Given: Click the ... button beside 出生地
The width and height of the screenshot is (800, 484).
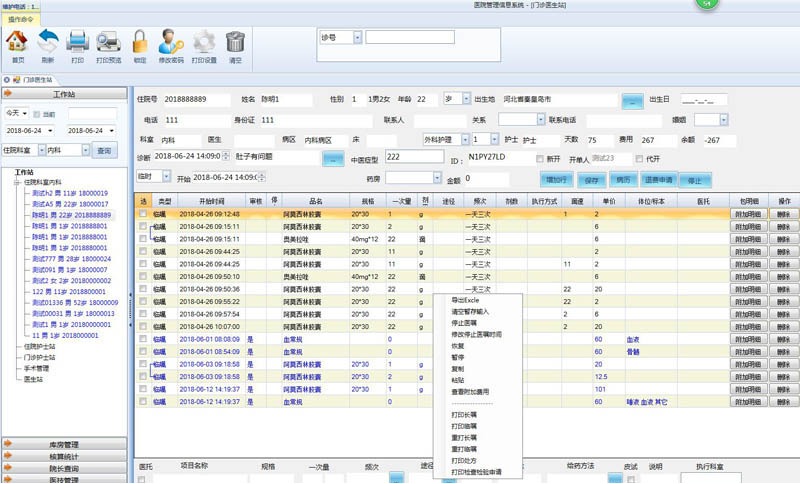Looking at the screenshot, I should tap(632, 100).
